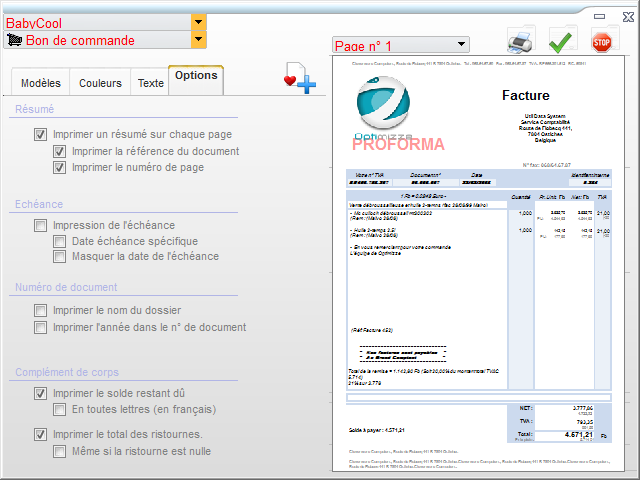Switch to the Modèles tab
The height and width of the screenshot is (480, 640).
coord(41,83)
